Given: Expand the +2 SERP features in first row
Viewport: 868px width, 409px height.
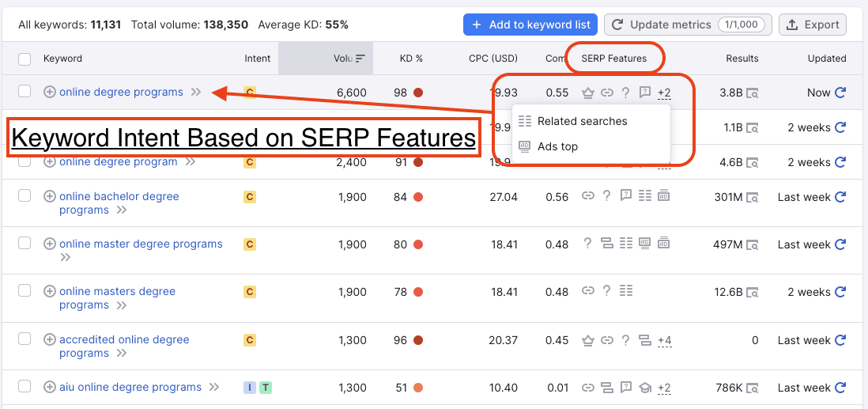Looking at the screenshot, I should coord(664,93).
